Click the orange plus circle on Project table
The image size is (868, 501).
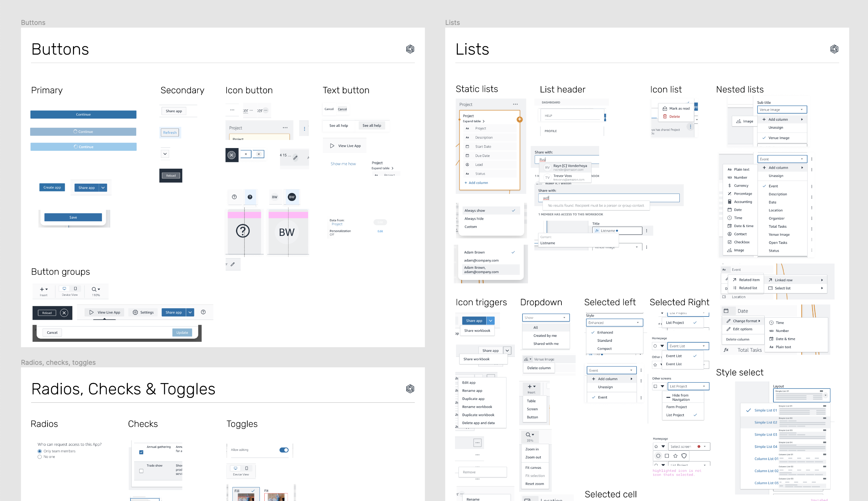point(520,119)
